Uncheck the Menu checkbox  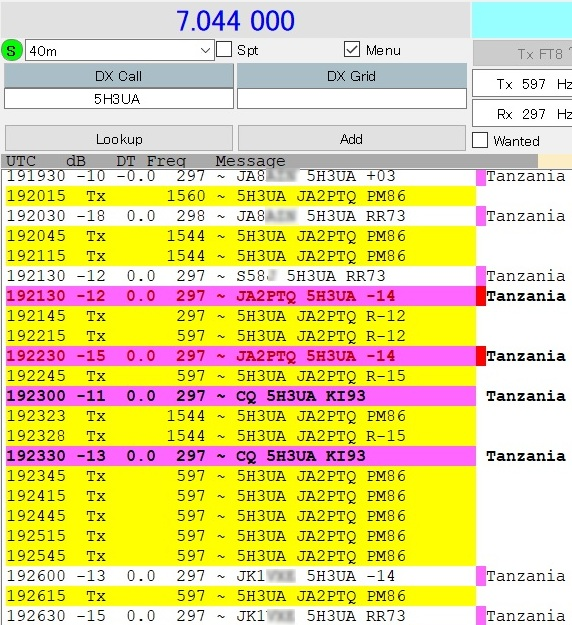pyautogui.click(x=352, y=50)
